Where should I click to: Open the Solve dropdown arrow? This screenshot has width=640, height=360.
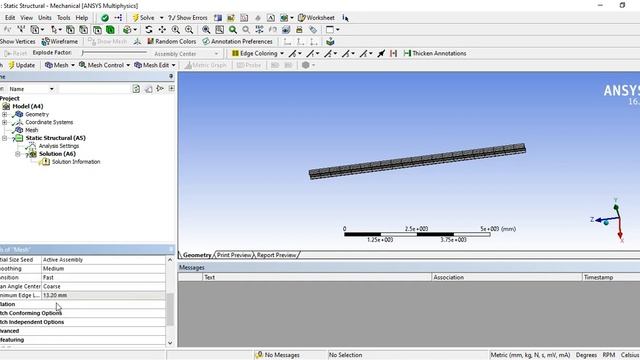161,18
